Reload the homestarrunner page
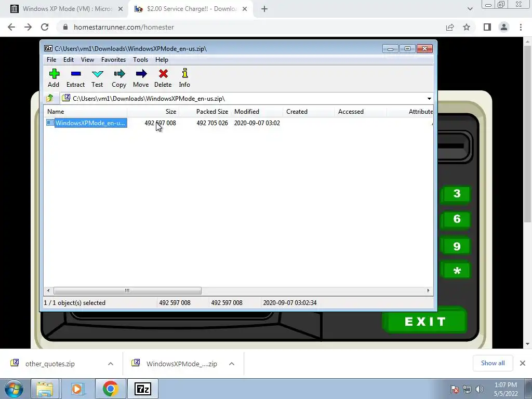 pyautogui.click(x=45, y=27)
